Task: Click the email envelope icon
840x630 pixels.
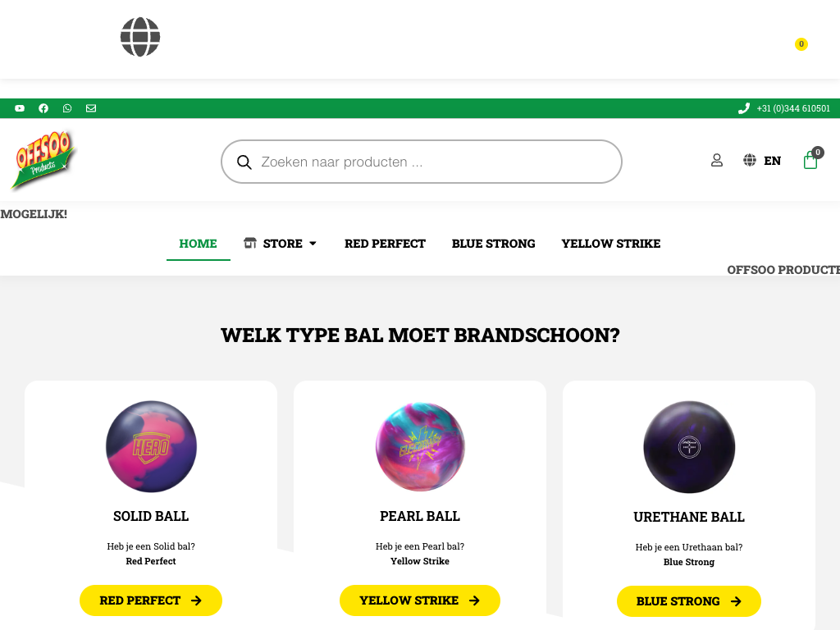Action: (x=91, y=108)
